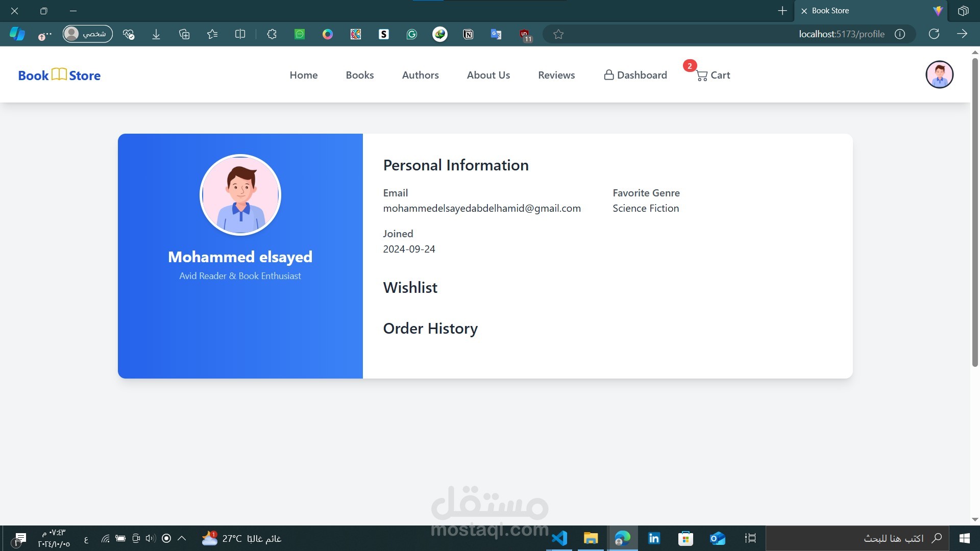This screenshot has width=980, height=551.
Task: Go to the Books page
Action: [359, 75]
